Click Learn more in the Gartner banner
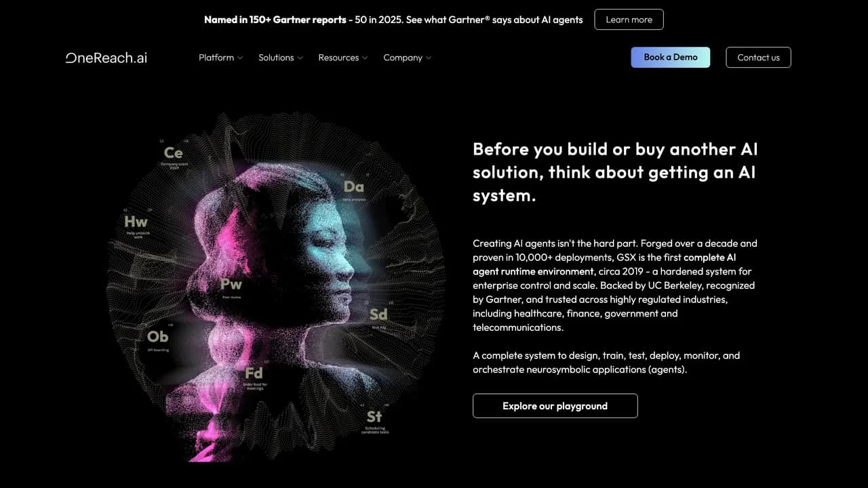This screenshot has height=488, width=868. click(x=629, y=20)
